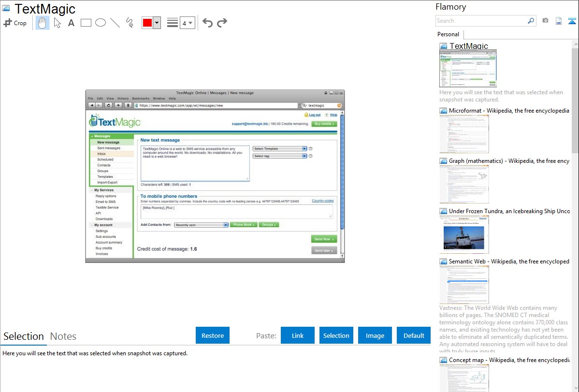Viewport: 579px width, 392px height.
Task: Click the Country codes link
Action: (x=323, y=201)
